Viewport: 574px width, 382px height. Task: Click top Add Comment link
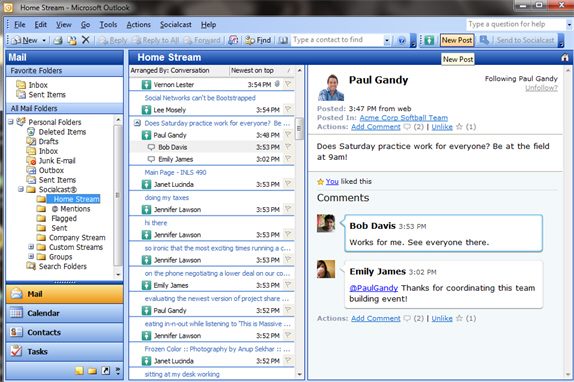coord(376,127)
